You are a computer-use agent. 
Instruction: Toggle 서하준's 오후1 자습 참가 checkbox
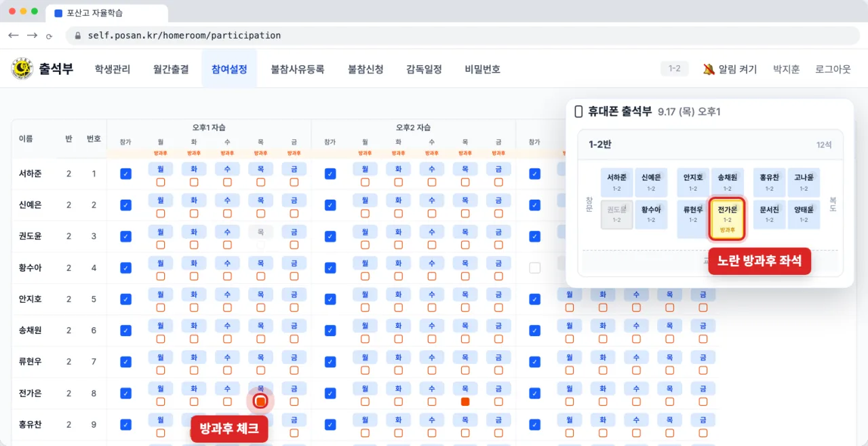point(125,174)
